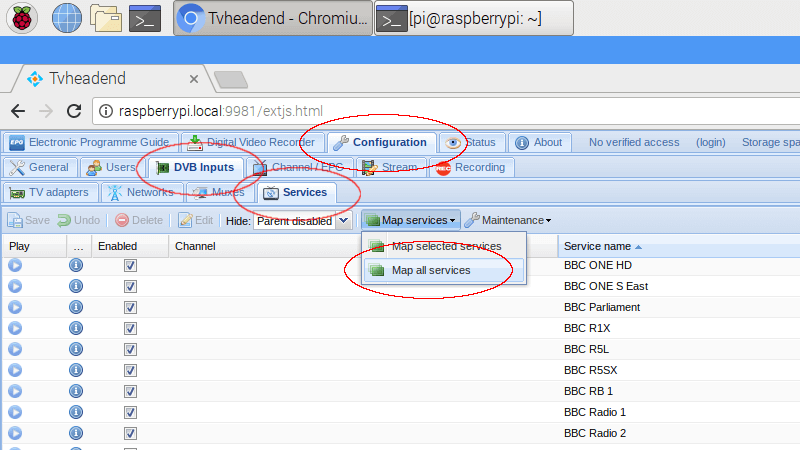Switch to the TV adapters tab

coord(50,192)
